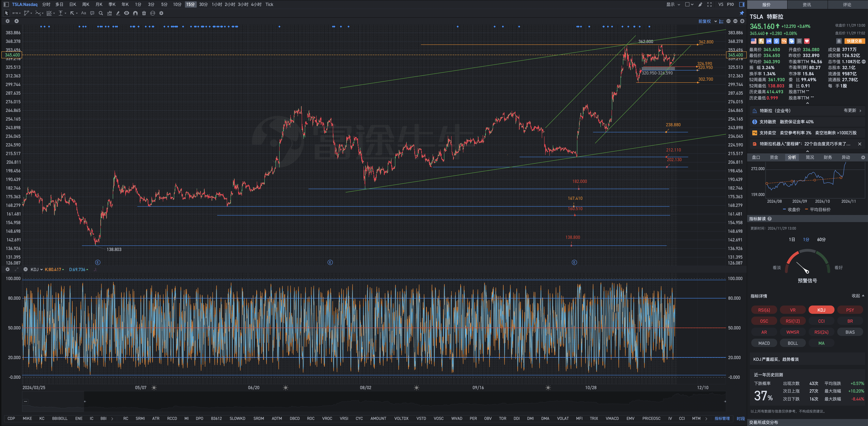Toggle X,Y coordinate axis mode
The height and width of the screenshot is (426, 868).
(x=721, y=21)
